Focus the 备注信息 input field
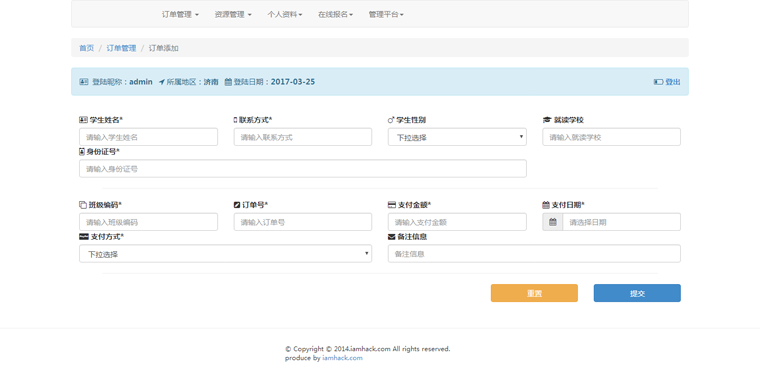The width and height of the screenshot is (760, 386). click(534, 254)
